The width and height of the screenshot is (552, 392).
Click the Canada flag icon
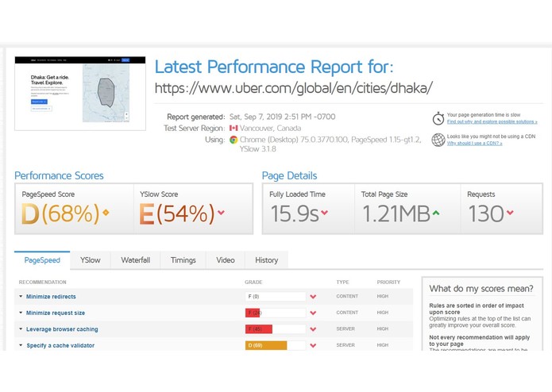pyautogui.click(x=234, y=129)
